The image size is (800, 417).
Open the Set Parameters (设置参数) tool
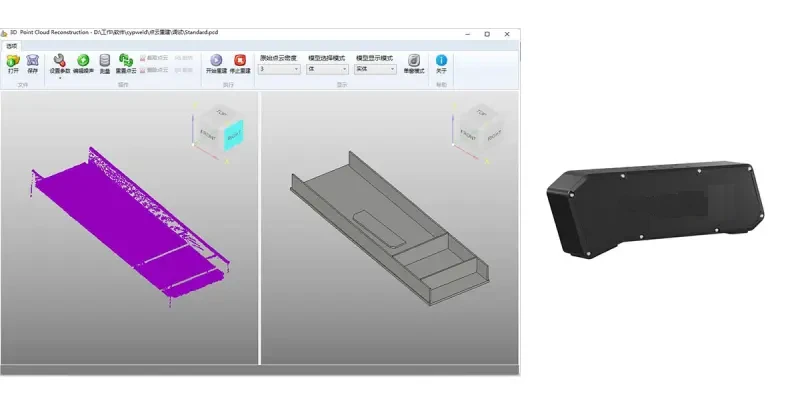click(60, 62)
